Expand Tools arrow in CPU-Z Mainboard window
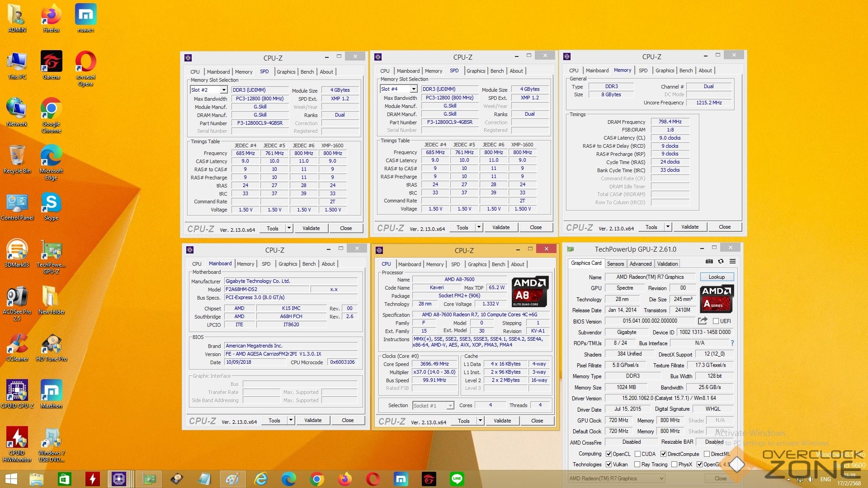Viewport: 868px width, 488px height. [x=291, y=420]
